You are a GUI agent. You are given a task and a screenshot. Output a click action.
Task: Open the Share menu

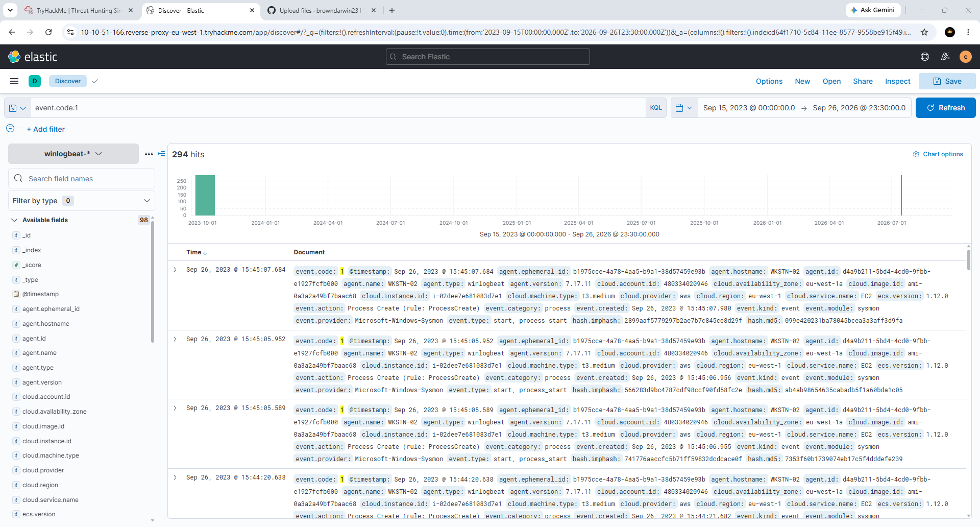coord(863,81)
